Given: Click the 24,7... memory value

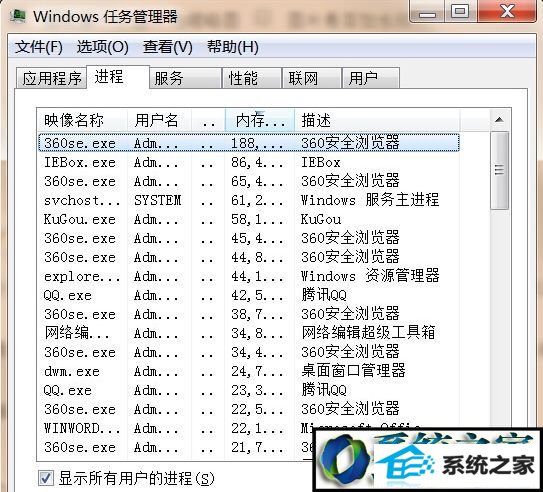Looking at the screenshot, I should click(257, 371).
